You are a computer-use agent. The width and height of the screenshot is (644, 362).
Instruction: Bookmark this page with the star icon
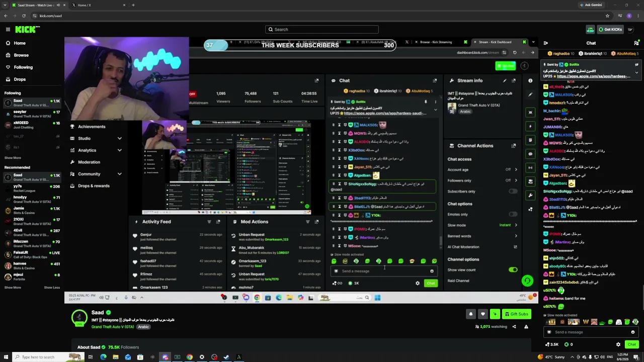click(x=607, y=16)
